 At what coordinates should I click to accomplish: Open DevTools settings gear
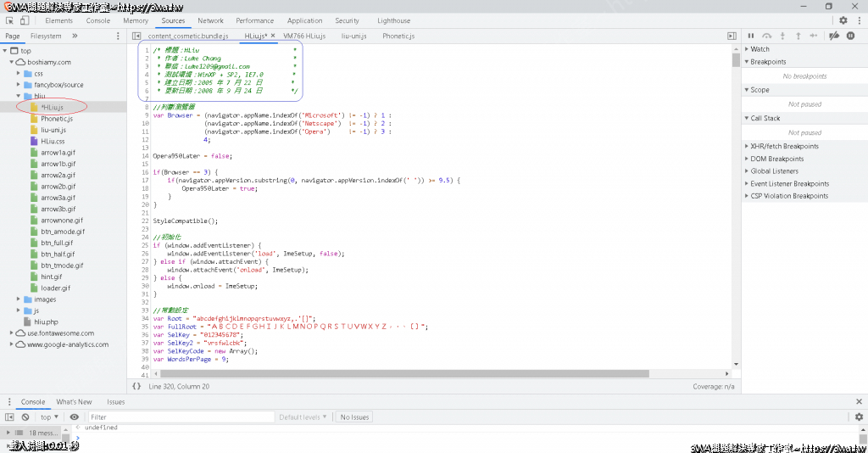pyautogui.click(x=843, y=20)
